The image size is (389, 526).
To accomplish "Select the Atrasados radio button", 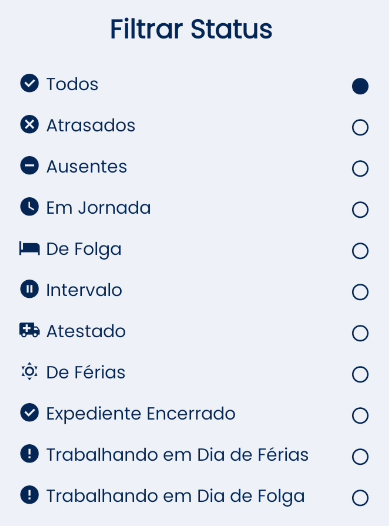I will click(x=360, y=127).
